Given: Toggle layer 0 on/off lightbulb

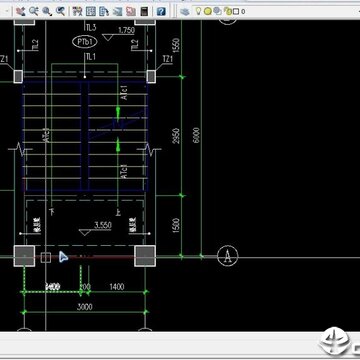Looking at the screenshot, I should click(198, 11).
